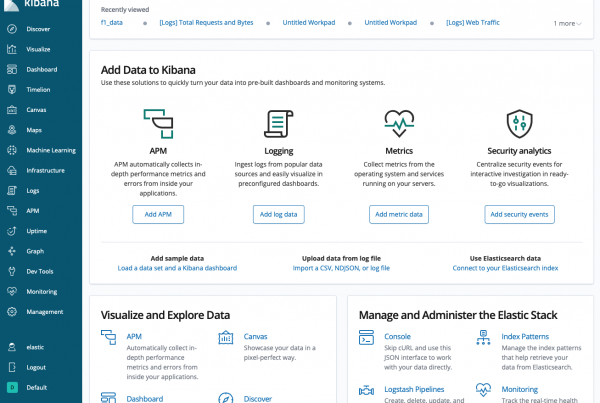Viewport: 600px width, 403px height.
Task: Open Management menu label
Action: tap(45, 312)
